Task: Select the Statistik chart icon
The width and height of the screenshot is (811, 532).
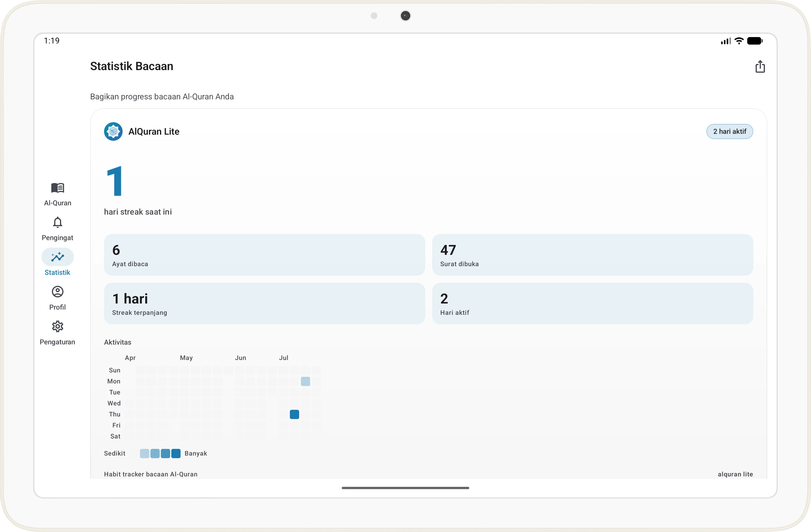Action: click(57, 257)
